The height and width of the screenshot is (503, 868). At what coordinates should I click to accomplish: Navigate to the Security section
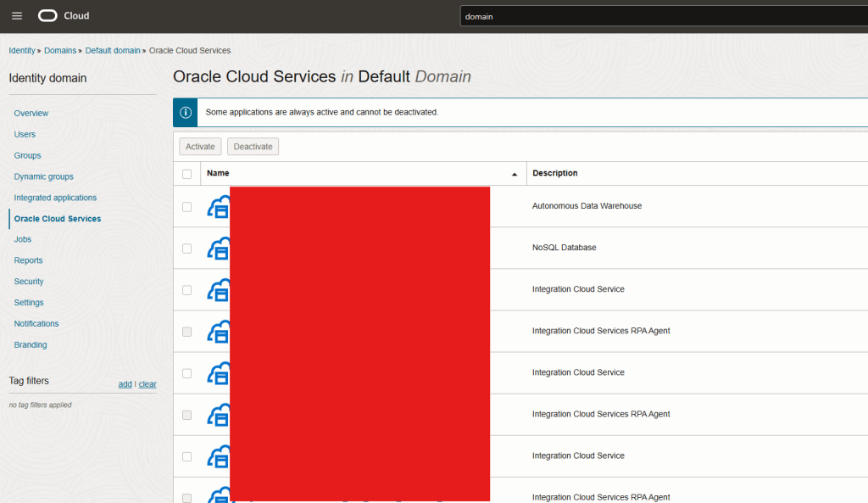29,282
